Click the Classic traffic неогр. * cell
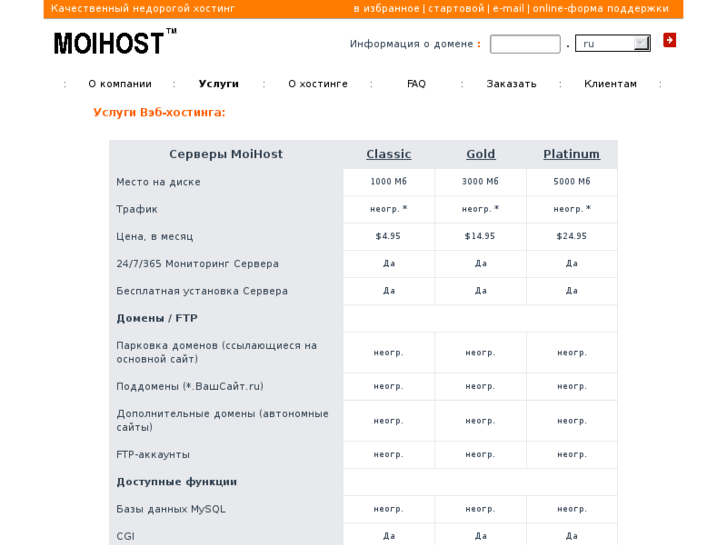Image resolution: width=727 pixels, height=545 pixels. point(389,209)
